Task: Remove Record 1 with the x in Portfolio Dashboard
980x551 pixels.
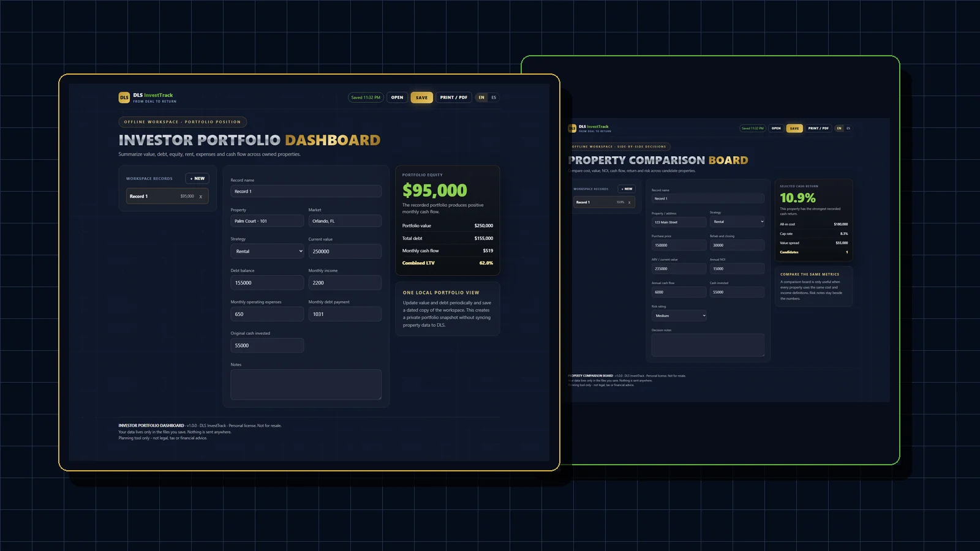Action: tap(200, 197)
